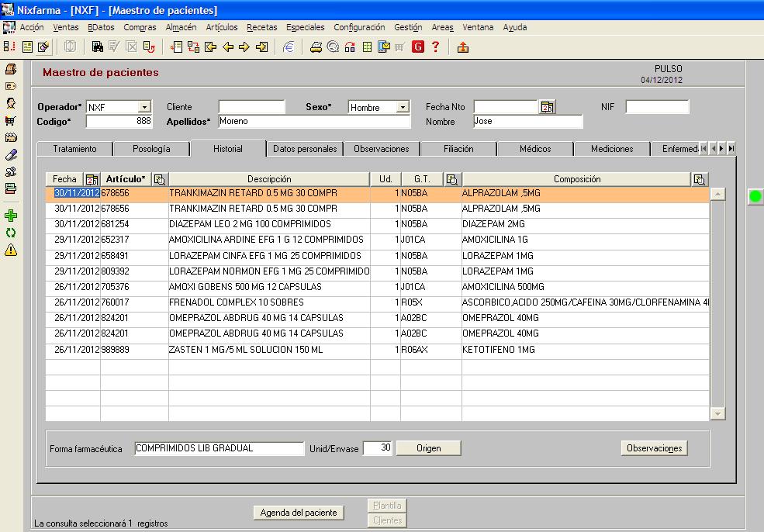Click the Origen button
The width and height of the screenshot is (764, 532).
(428, 448)
